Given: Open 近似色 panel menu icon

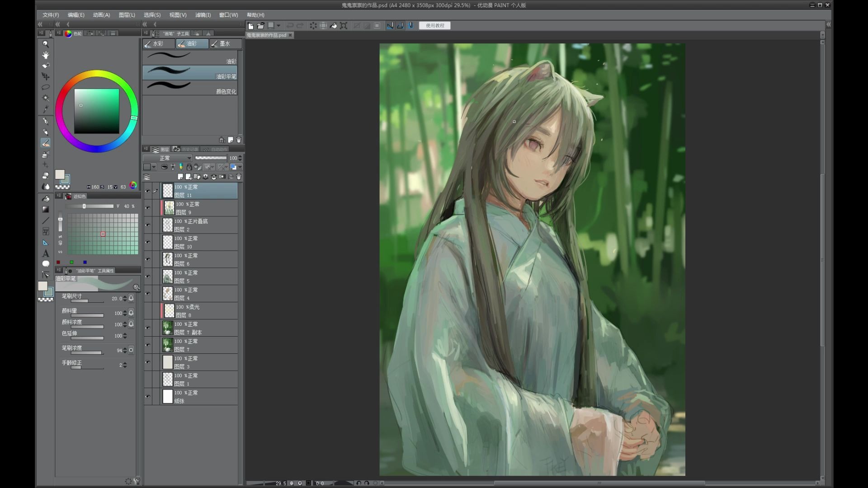Looking at the screenshot, I should pos(59,196).
